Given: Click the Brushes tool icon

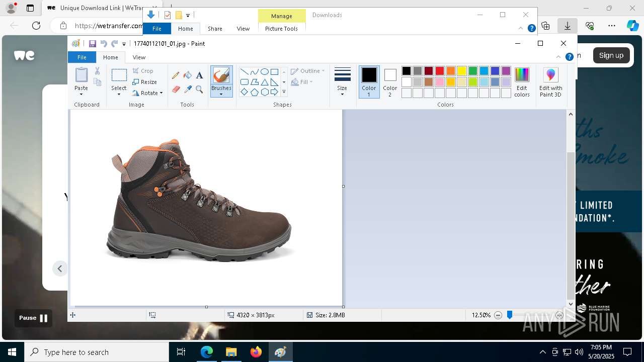Looking at the screenshot, I should coord(221,75).
